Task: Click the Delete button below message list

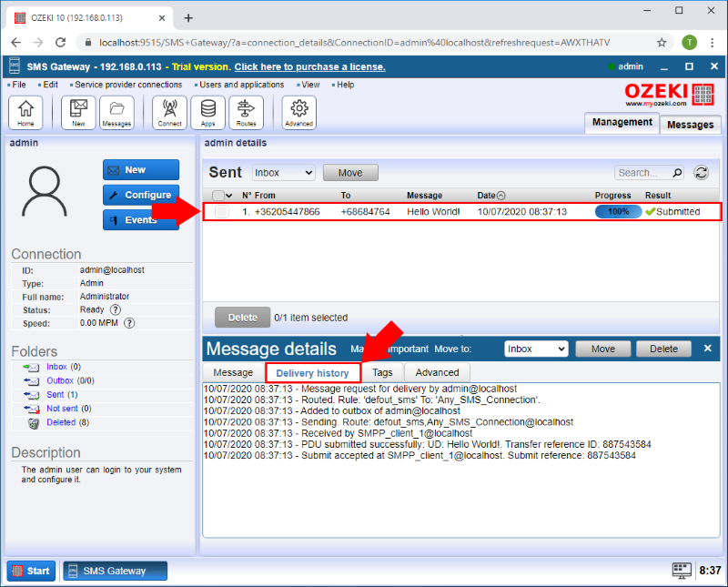Action: pos(242,318)
